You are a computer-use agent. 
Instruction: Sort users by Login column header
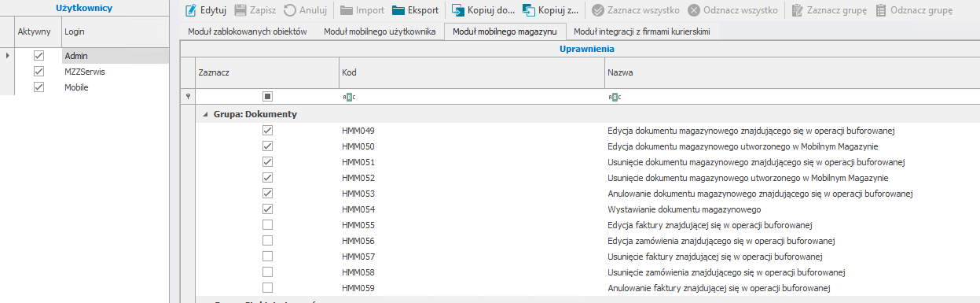click(x=116, y=31)
